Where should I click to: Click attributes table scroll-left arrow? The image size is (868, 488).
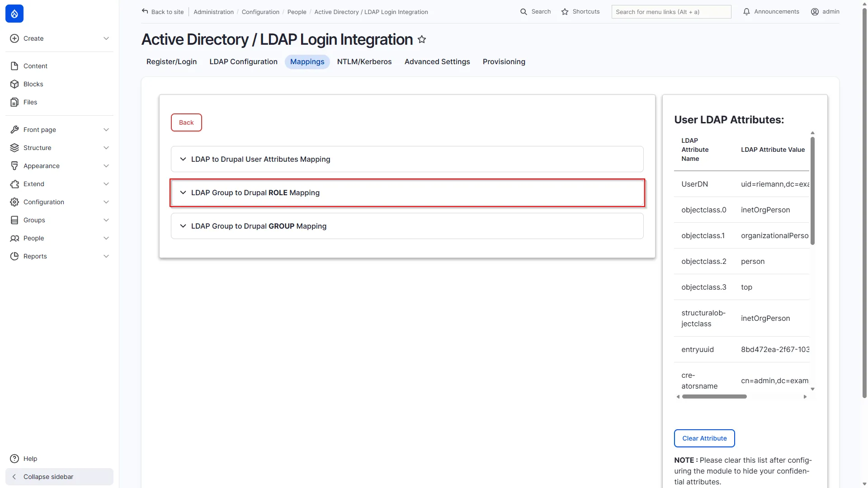pos(678,397)
